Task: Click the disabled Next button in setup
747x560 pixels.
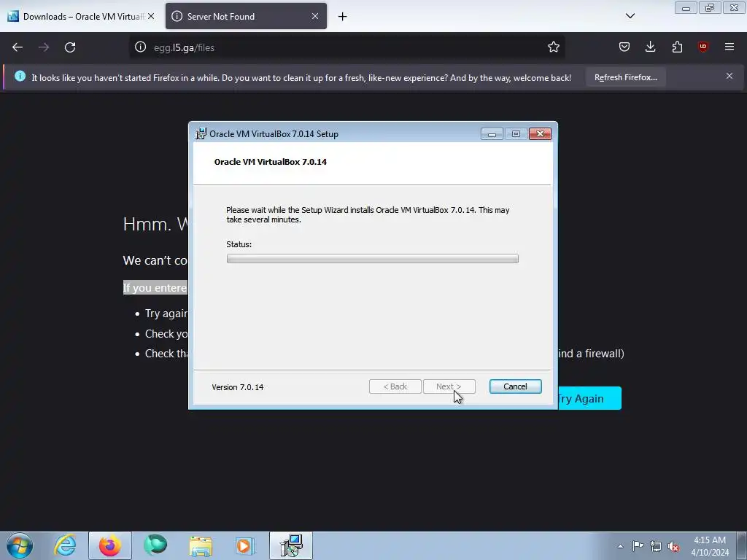Action: tap(449, 386)
